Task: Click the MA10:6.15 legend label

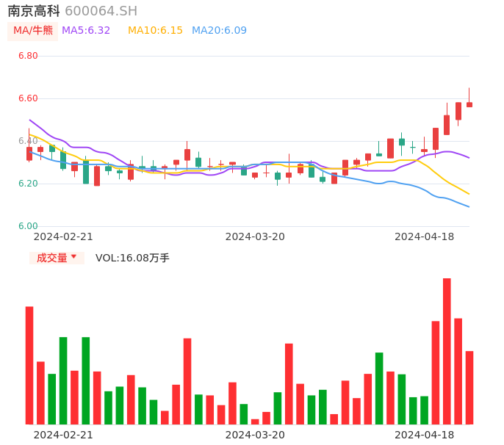Action: (155, 31)
